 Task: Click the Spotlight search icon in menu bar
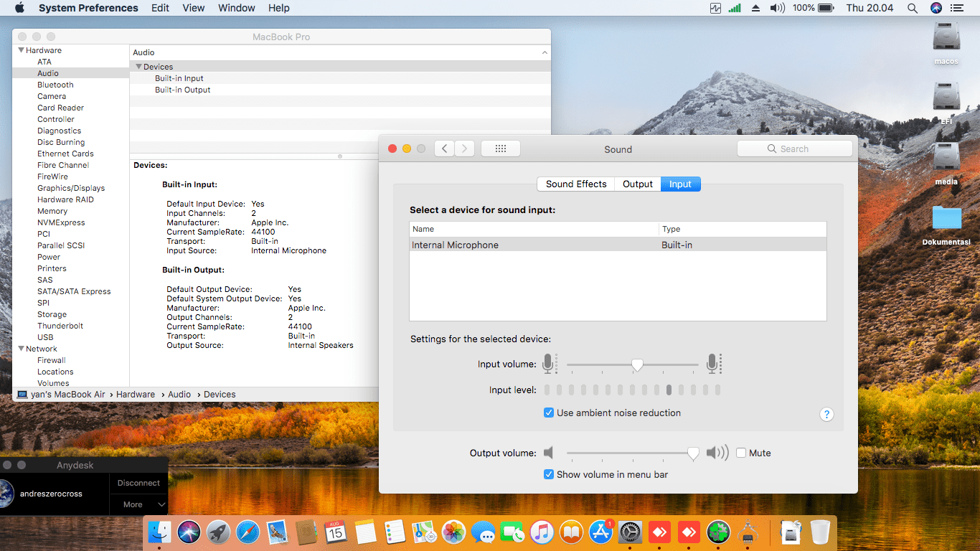(912, 8)
